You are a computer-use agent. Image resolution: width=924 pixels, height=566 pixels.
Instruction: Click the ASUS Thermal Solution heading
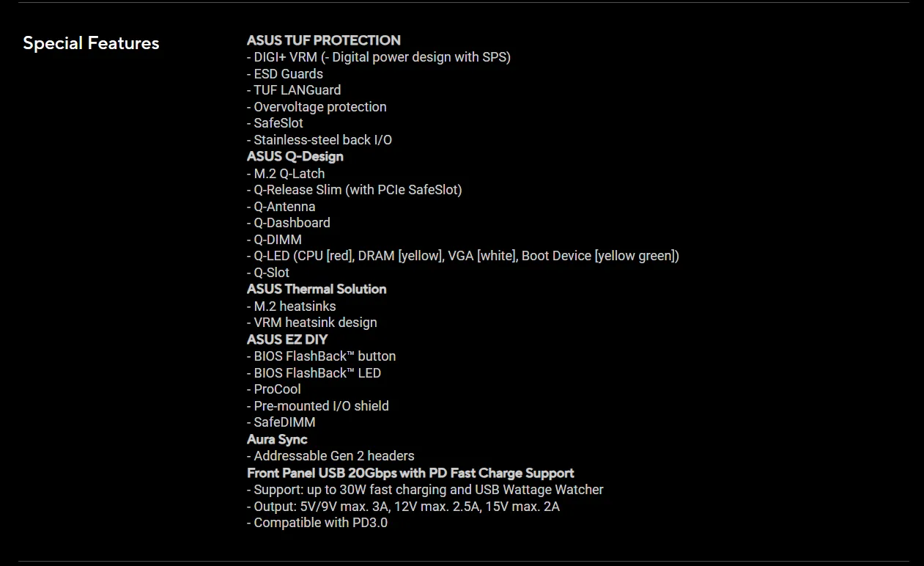click(x=317, y=289)
